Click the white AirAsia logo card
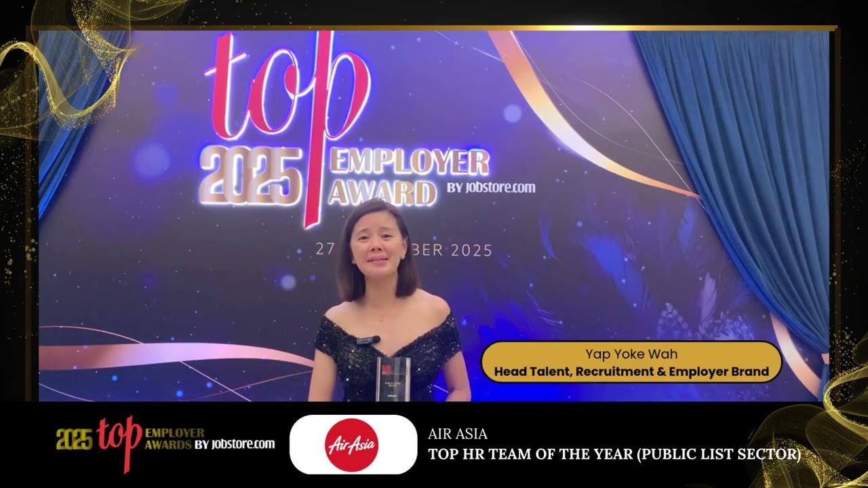Screen dimensions: 868x488 [353, 445]
